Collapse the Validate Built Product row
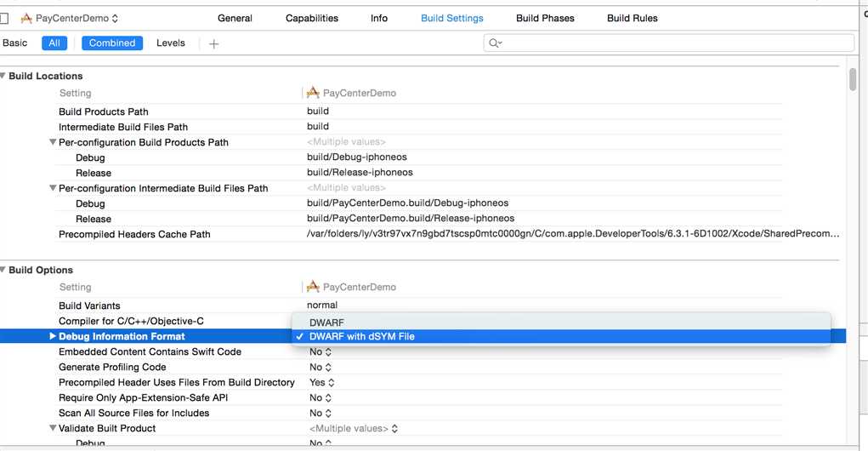 [53, 428]
